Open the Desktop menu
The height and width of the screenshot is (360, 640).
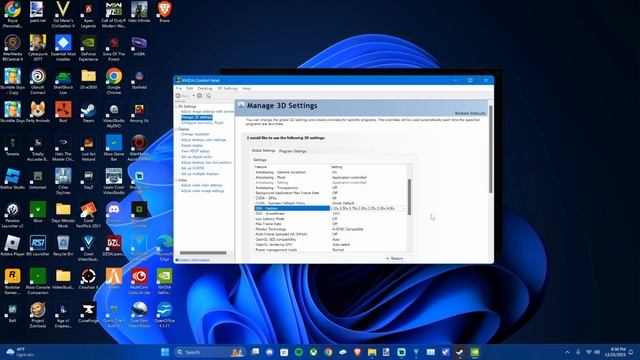[205, 89]
